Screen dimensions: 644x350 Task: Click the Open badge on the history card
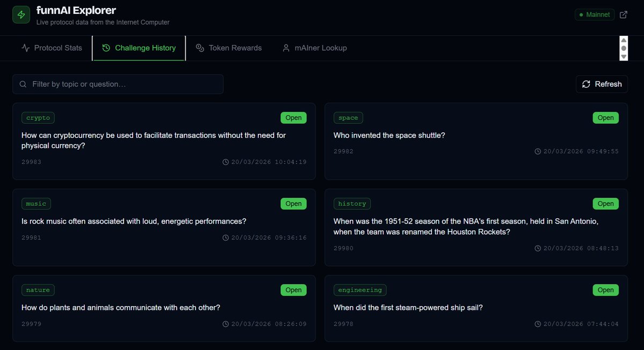[x=606, y=204]
